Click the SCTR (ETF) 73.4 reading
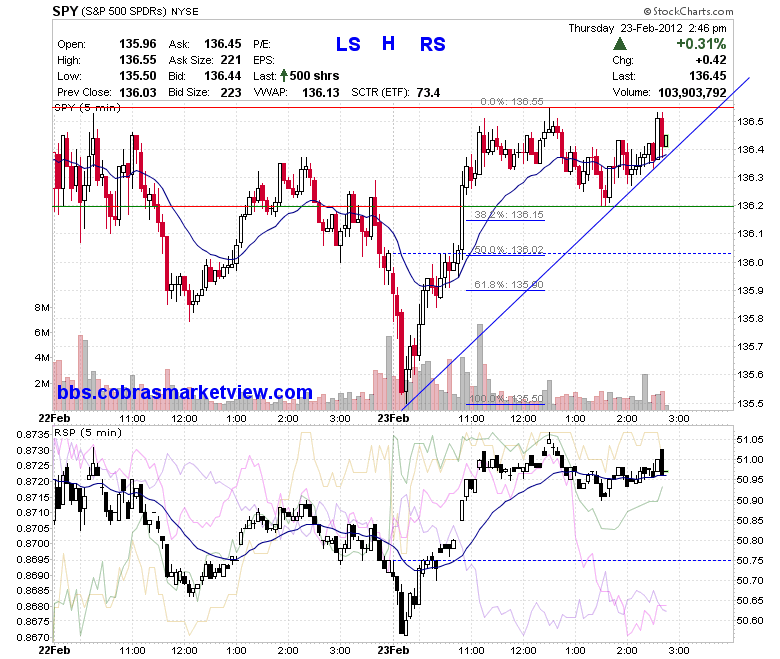 click(395, 93)
